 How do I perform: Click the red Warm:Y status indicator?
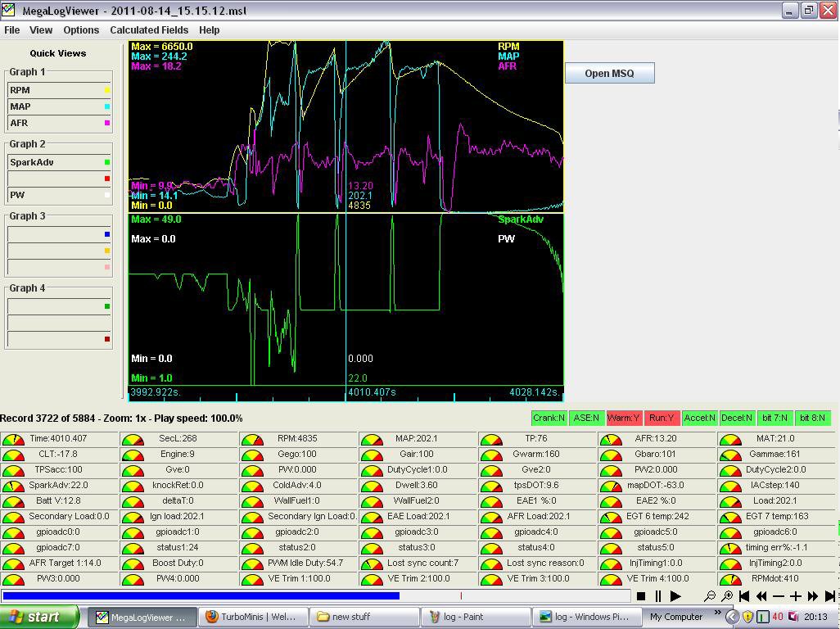pos(624,418)
